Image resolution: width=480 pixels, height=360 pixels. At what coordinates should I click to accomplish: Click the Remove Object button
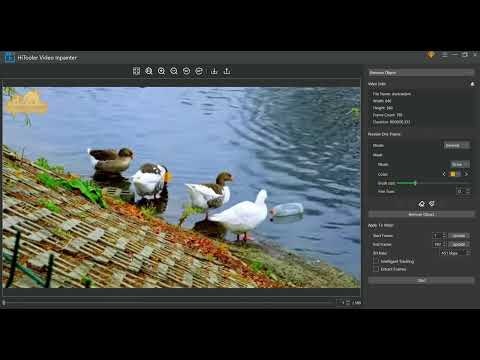tap(421, 214)
